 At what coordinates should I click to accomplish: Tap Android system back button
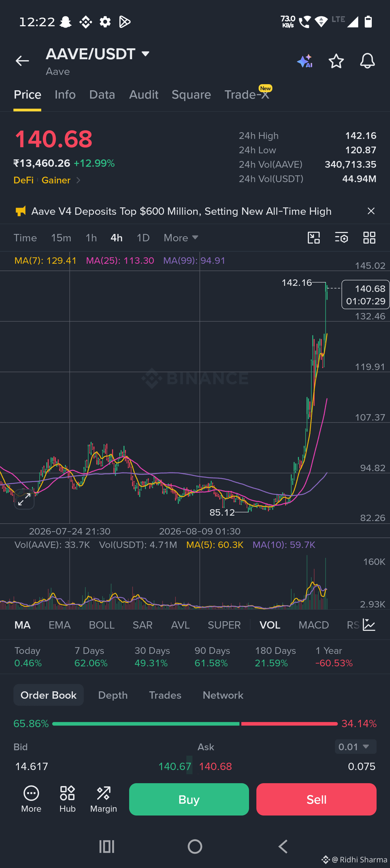[x=283, y=846]
